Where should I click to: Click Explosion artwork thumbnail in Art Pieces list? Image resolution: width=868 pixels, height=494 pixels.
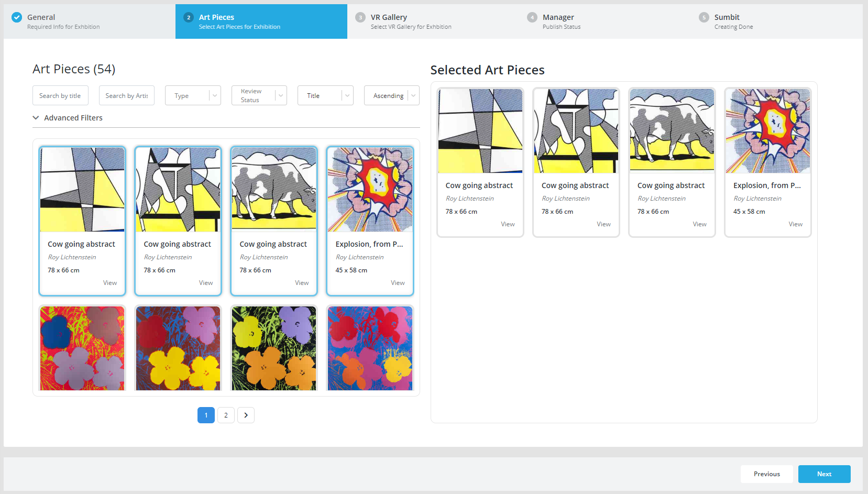(370, 190)
